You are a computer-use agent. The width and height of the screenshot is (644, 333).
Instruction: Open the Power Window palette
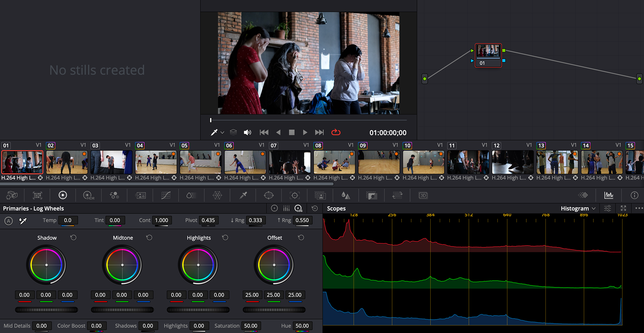[269, 195]
